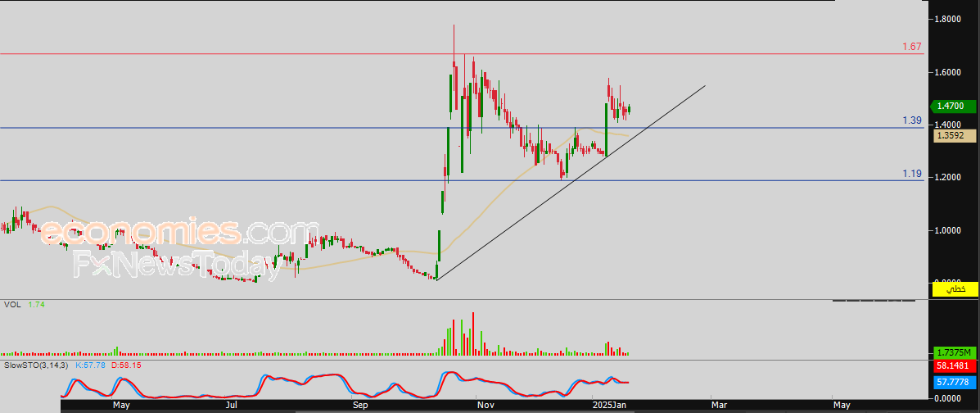
Task: Click the blue 1.19 support level label
Action: (913, 174)
